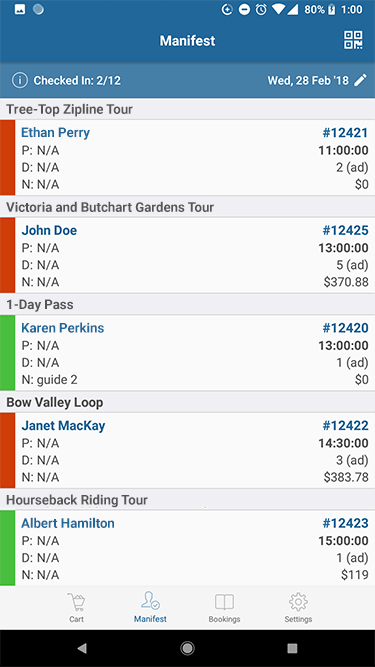This screenshot has height=667, width=375.
Task: Open the Cart tab
Action: [x=77, y=608]
